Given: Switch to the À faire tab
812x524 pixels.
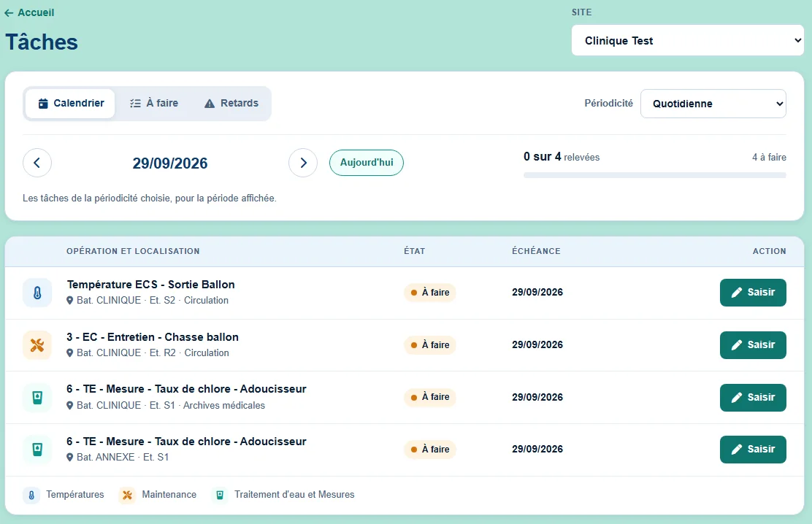Looking at the screenshot, I should click(x=154, y=104).
